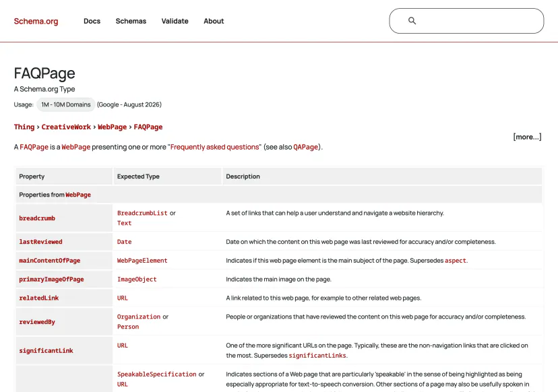Select the FAQPage page heading
Screen dimensions: 558x392
tap(44, 73)
